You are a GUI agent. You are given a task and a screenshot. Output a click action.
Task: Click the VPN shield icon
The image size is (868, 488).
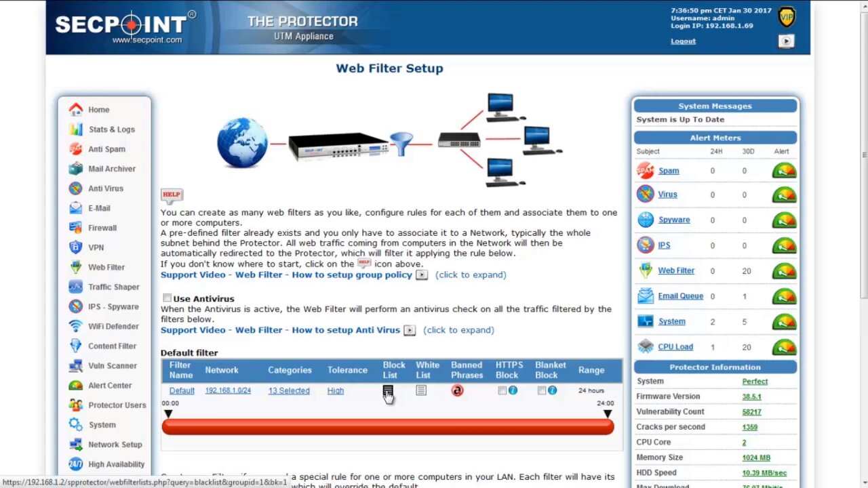75,247
